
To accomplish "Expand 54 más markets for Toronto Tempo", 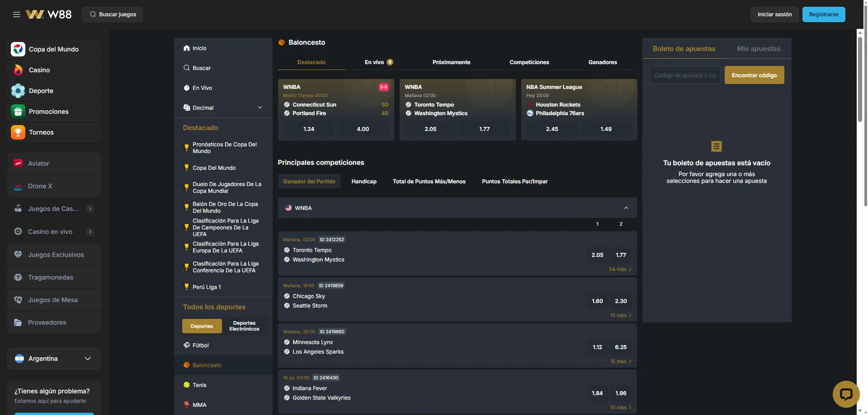I will tap(620, 269).
